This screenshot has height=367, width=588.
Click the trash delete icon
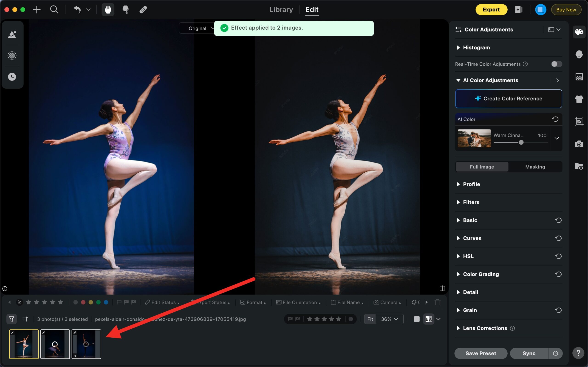point(437,302)
